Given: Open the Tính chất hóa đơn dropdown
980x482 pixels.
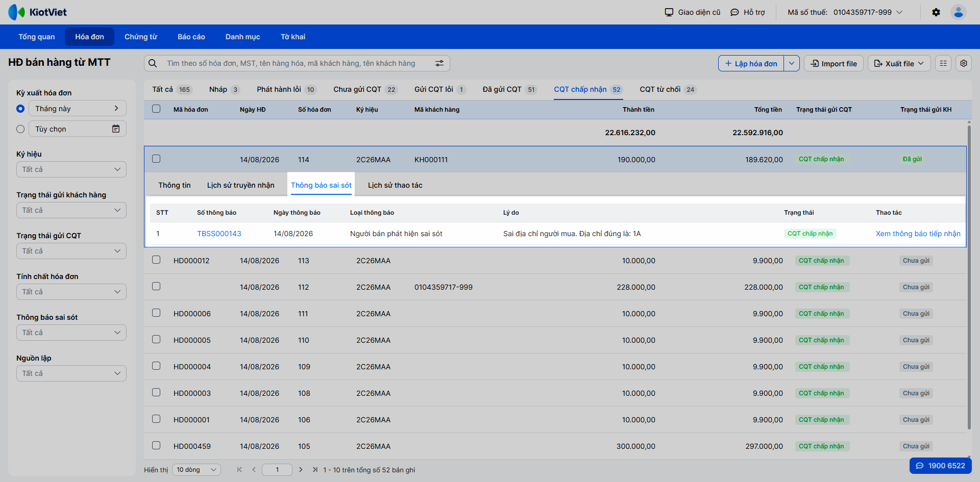Looking at the screenshot, I should pyautogui.click(x=71, y=292).
